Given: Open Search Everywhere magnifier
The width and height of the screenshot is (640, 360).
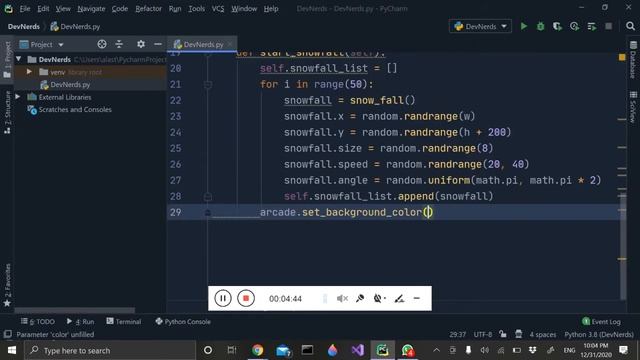Looking at the screenshot, I should tap(630, 27).
